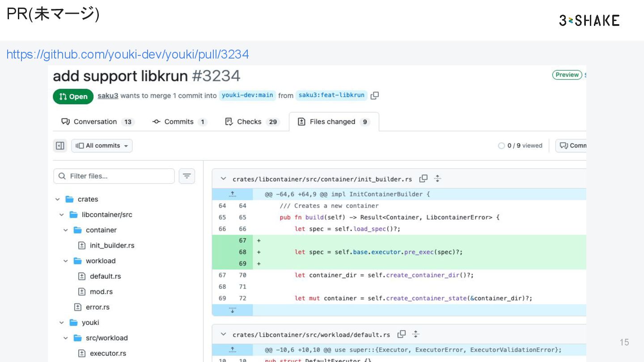This screenshot has width=644, height=362.
Task: Click the workload folder icon
Action: pos(77,261)
